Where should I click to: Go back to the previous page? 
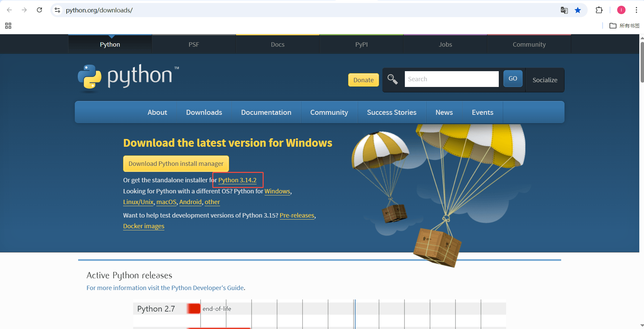(x=9, y=10)
